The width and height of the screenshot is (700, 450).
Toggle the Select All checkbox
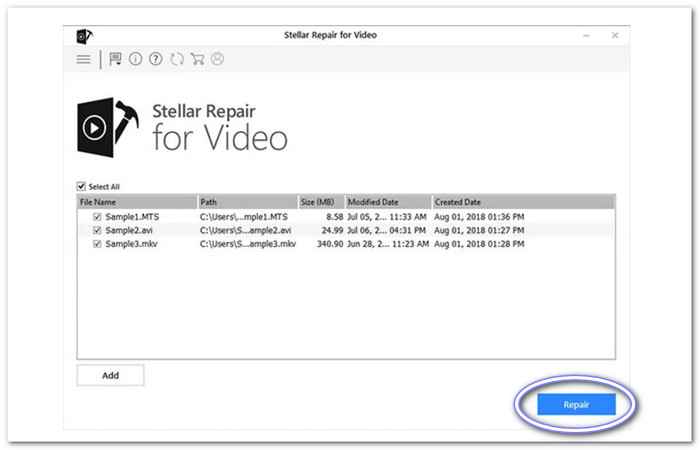[x=81, y=186]
